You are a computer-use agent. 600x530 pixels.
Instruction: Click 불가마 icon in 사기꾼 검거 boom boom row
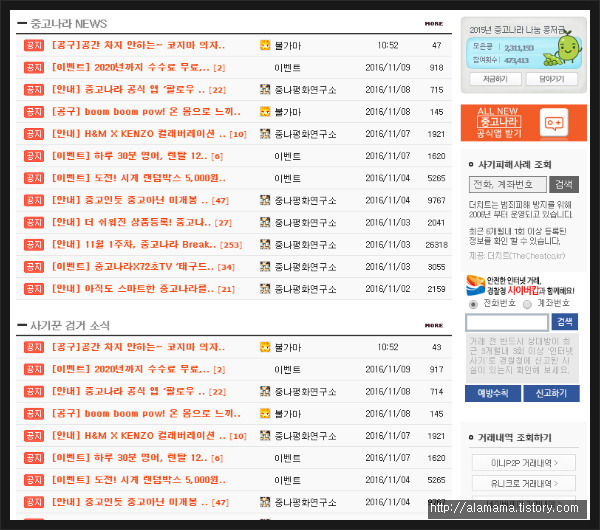click(265, 414)
